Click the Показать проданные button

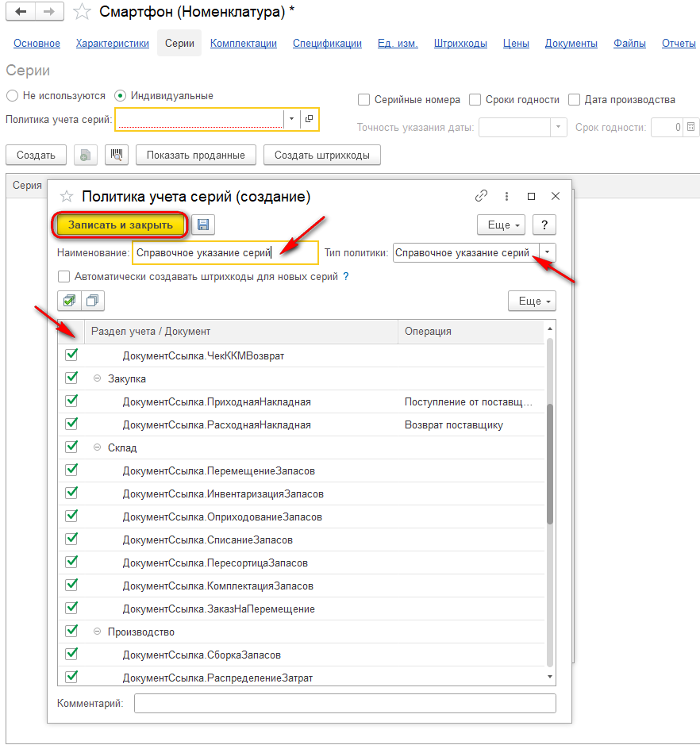click(196, 155)
